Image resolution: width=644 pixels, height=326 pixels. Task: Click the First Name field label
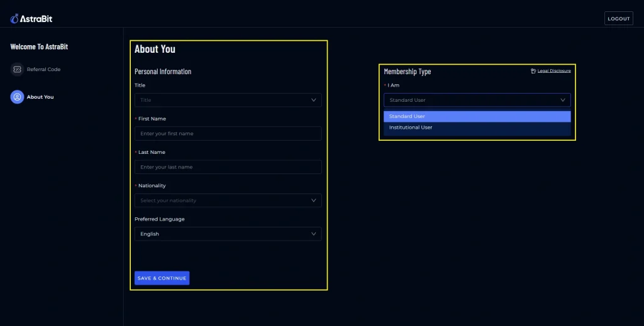[152, 119]
